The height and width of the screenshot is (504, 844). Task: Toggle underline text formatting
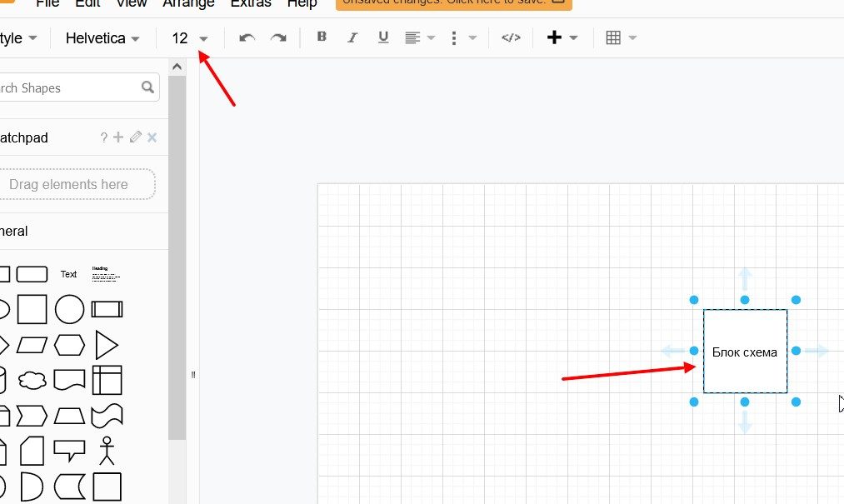click(383, 37)
